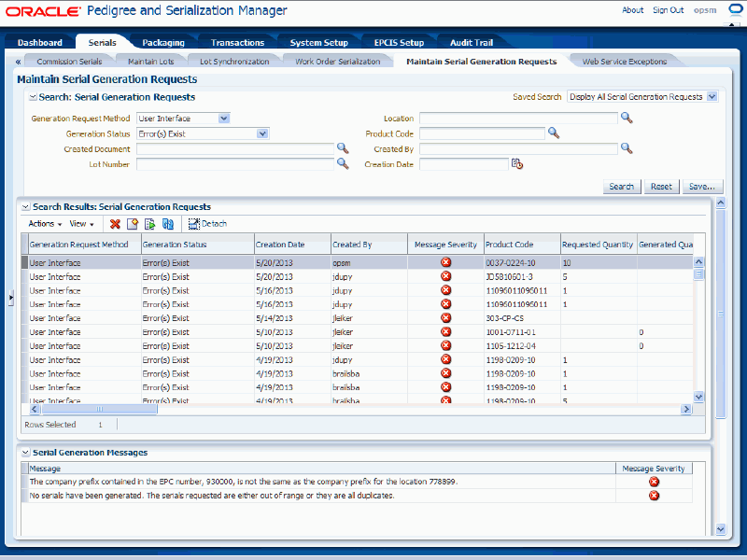
Task: Sort by Creation Date column header
Action: coord(292,245)
